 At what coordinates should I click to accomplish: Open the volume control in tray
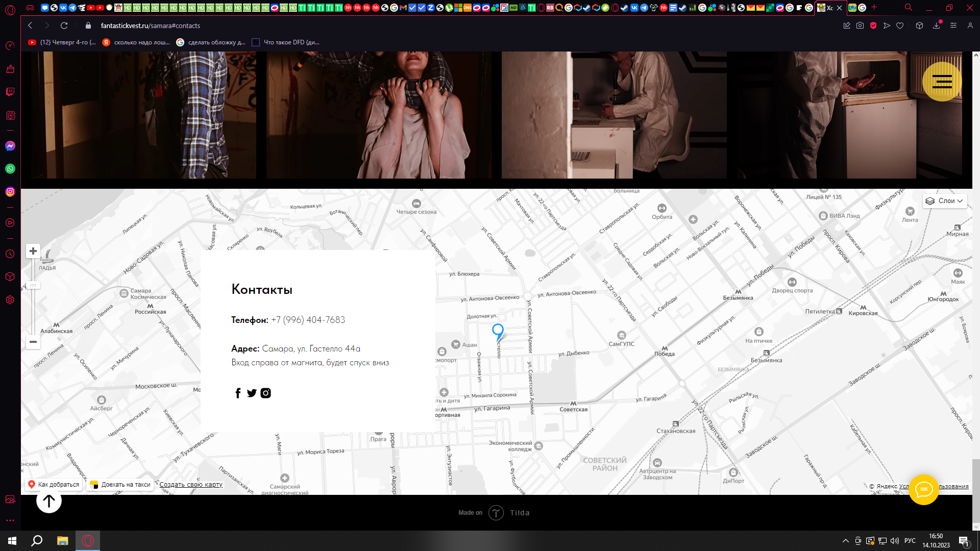tap(895, 541)
